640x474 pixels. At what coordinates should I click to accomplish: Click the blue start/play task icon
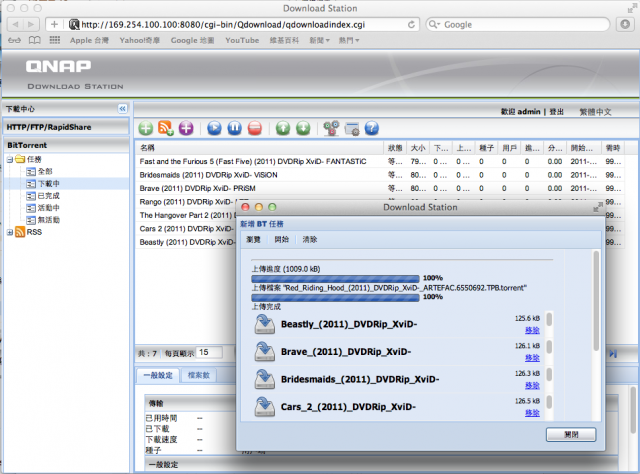[x=214, y=128]
